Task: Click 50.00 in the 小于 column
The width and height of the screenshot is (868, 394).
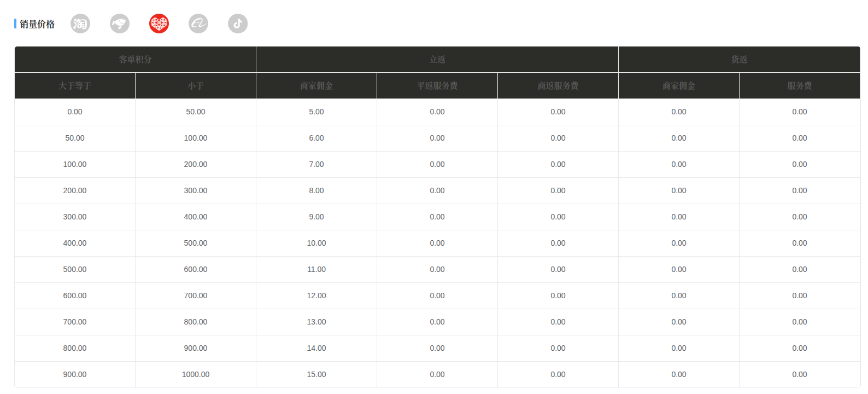Action: 196,112
